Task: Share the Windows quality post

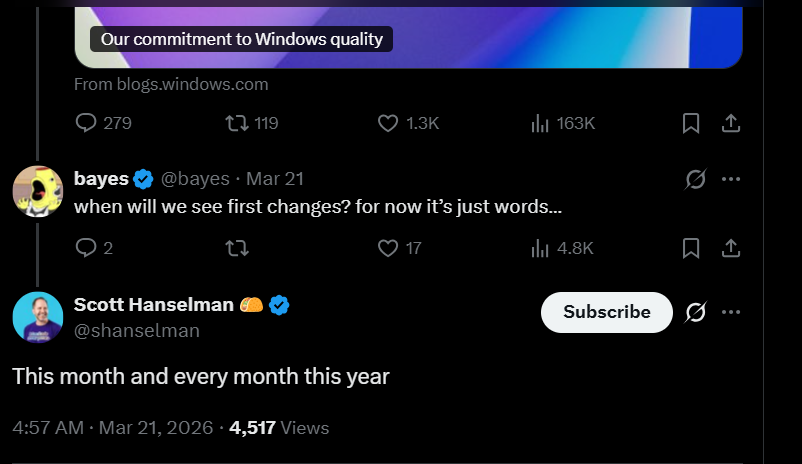Action: coord(731,123)
